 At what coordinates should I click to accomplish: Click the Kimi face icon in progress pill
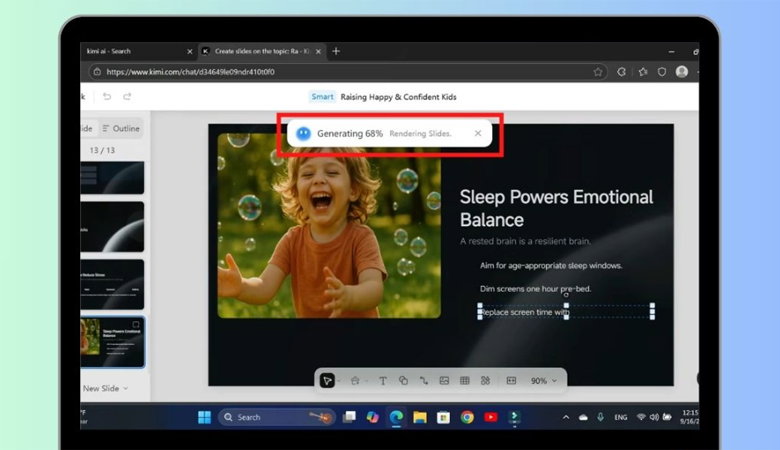[x=303, y=133]
